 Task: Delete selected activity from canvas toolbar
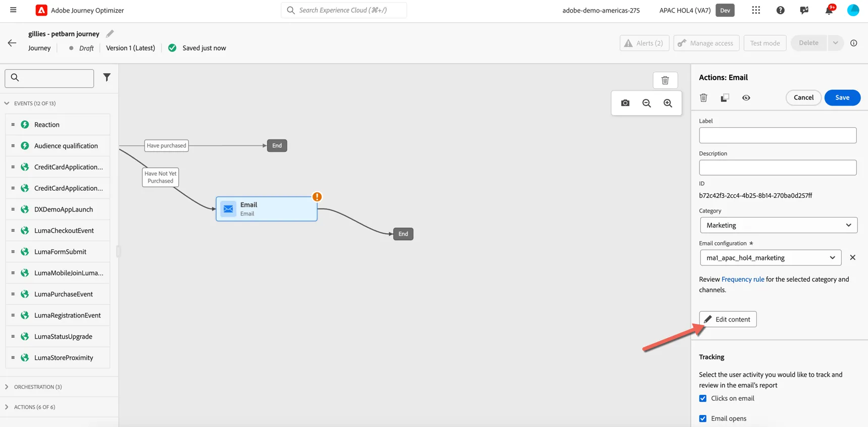pos(665,80)
